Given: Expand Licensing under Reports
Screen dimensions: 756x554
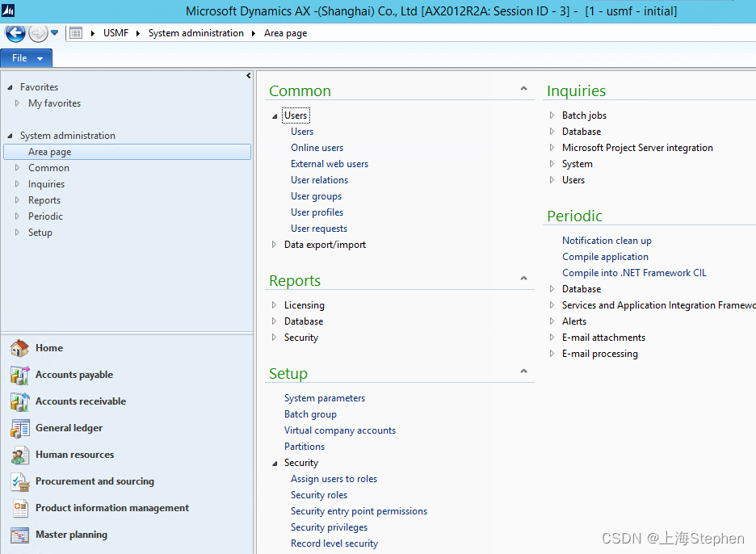Looking at the screenshot, I should 274,304.
